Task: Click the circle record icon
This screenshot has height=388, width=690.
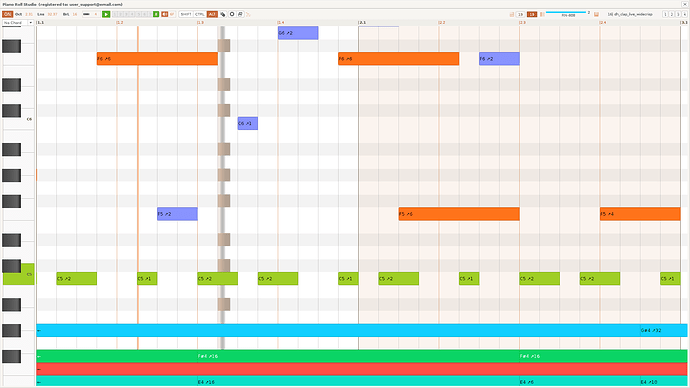Action: tap(232, 15)
